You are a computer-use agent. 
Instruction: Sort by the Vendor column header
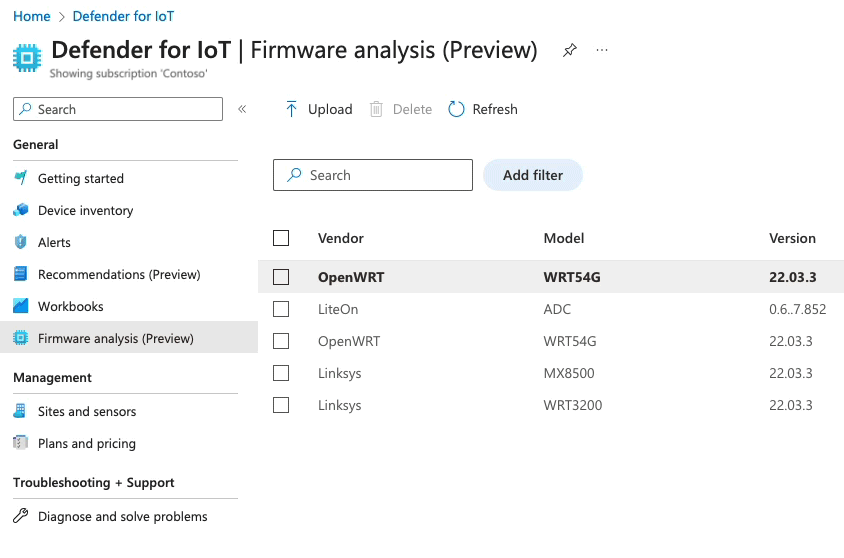341,238
